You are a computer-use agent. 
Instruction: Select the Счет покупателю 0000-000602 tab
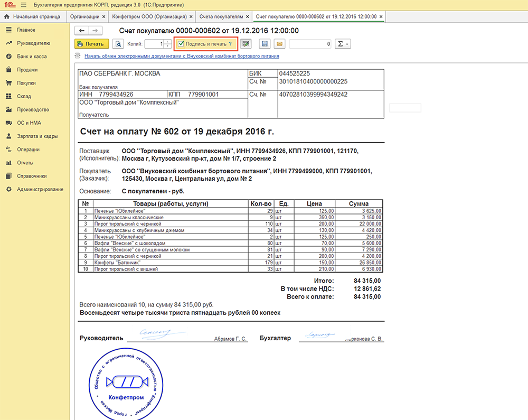tap(316, 16)
